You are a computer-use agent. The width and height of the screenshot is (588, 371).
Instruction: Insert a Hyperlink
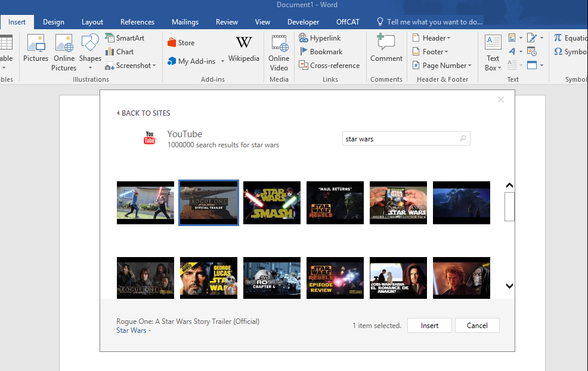click(x=320, y=38)
